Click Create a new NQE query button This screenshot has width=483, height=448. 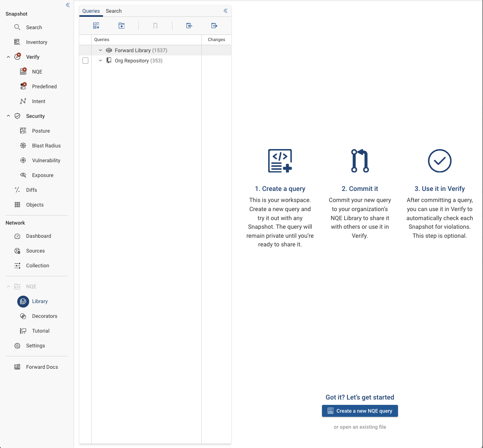coord(360,411)
